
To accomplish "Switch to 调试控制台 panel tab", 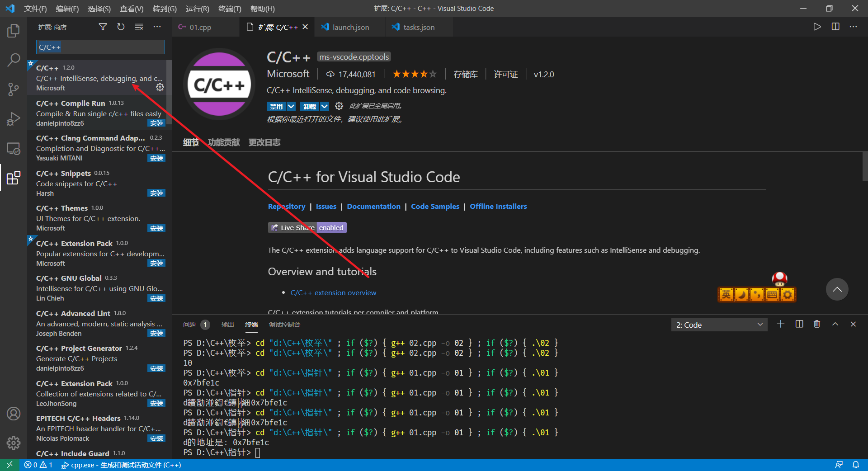I will 284,325.
